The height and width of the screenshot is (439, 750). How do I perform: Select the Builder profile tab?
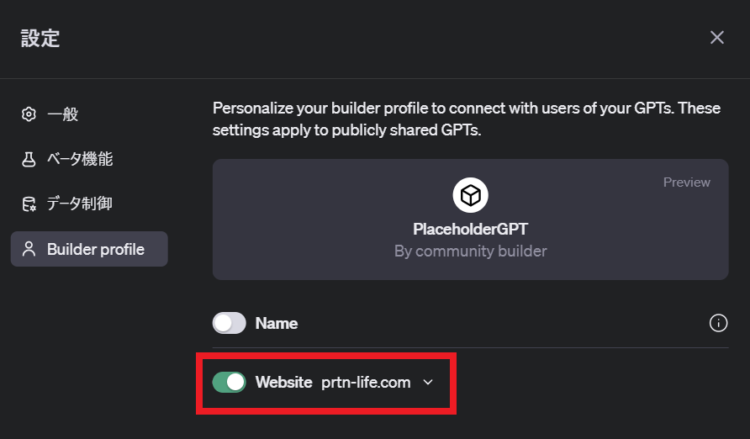(x=89, y=249)
